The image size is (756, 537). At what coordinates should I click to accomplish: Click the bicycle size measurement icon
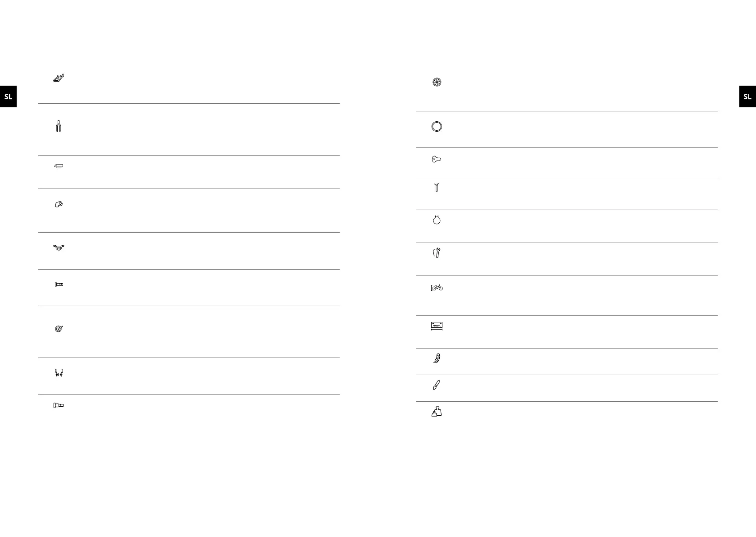[x=437, y=287]
